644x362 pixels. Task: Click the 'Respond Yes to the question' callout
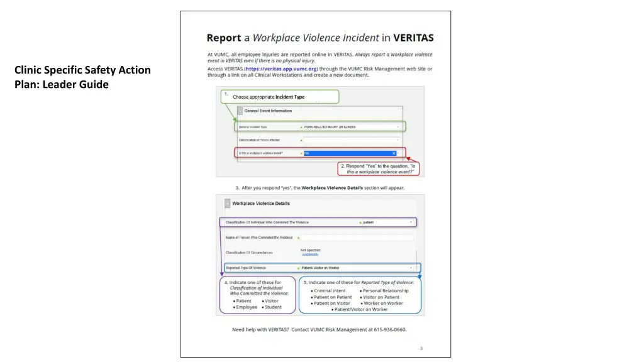(x=379, y=168)
